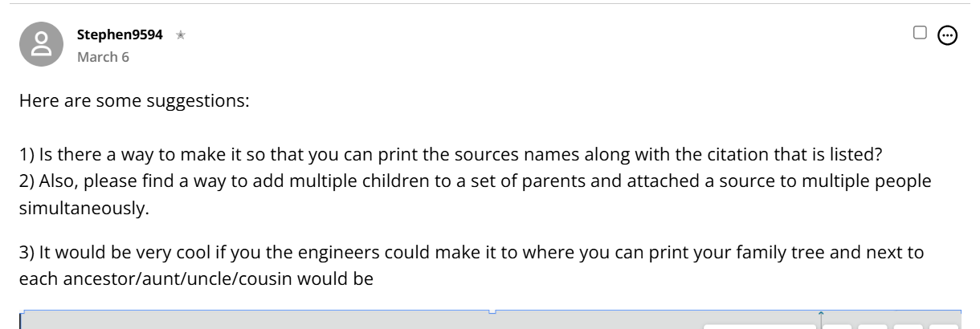The height and width of the screenshot is (329, 980).
Task: Open the comment options ellipsis menu
Action: [948, 35]
